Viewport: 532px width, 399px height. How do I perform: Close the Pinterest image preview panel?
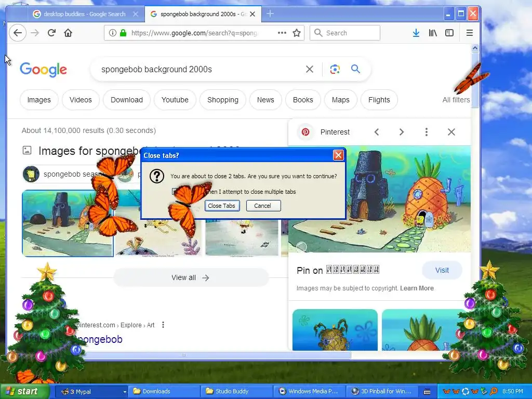tap(451, 132)
